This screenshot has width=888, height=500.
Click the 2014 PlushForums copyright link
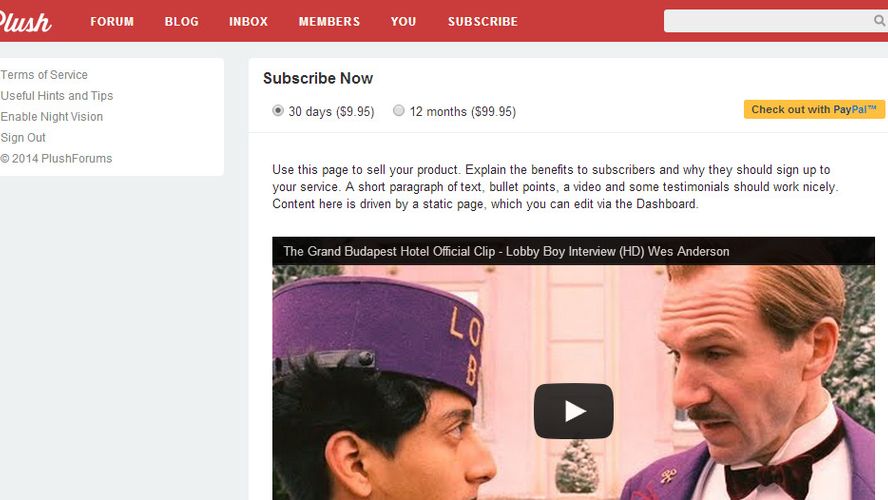pyautogui.click(x=56, y=159)
